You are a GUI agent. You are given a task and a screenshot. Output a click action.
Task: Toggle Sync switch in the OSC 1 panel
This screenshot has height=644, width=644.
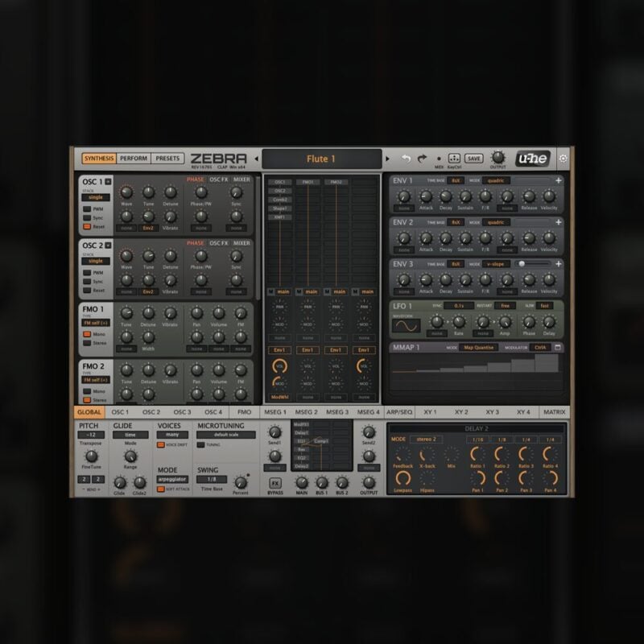pos(87,217)
